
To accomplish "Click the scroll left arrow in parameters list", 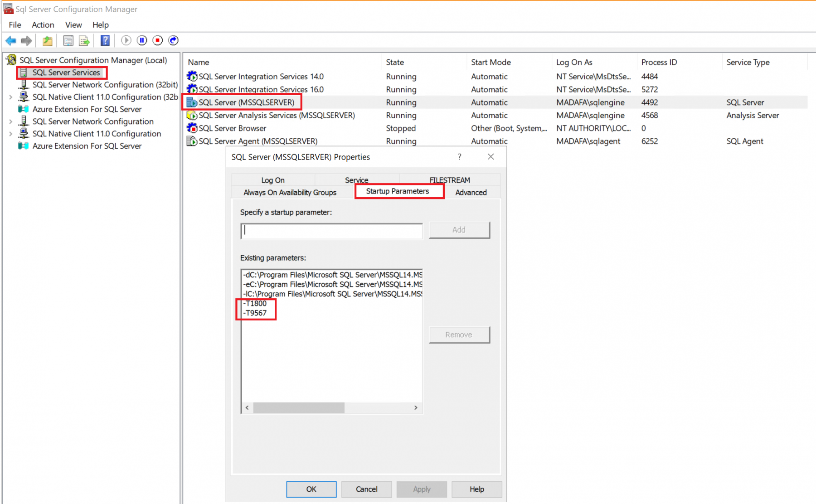I will pos(247,407).
